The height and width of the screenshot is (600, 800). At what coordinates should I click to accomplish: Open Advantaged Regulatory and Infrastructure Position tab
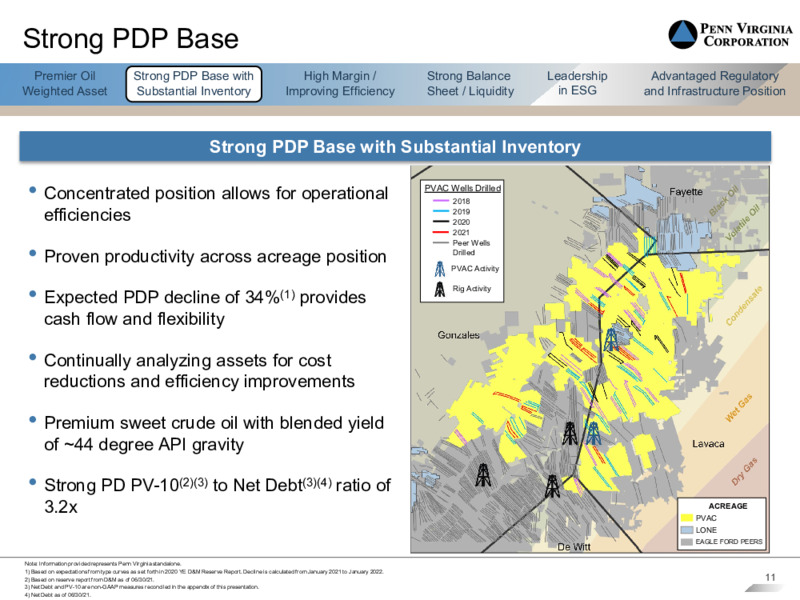(714, 84)
